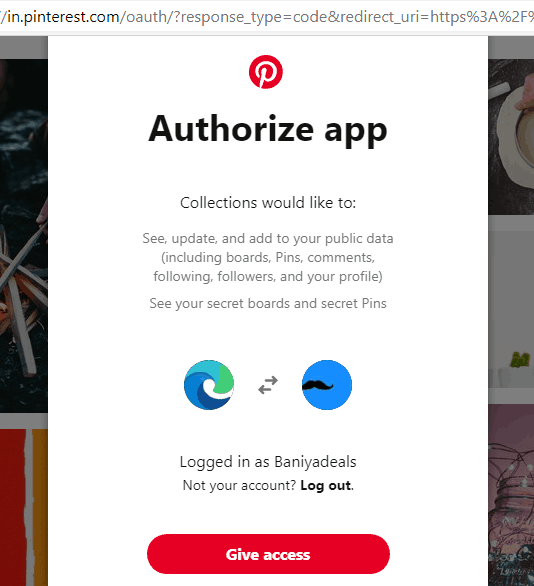Click the Authorize app heading
This screenshot has height=586, width=534.
pyautogui.click(x=268, y=129)
